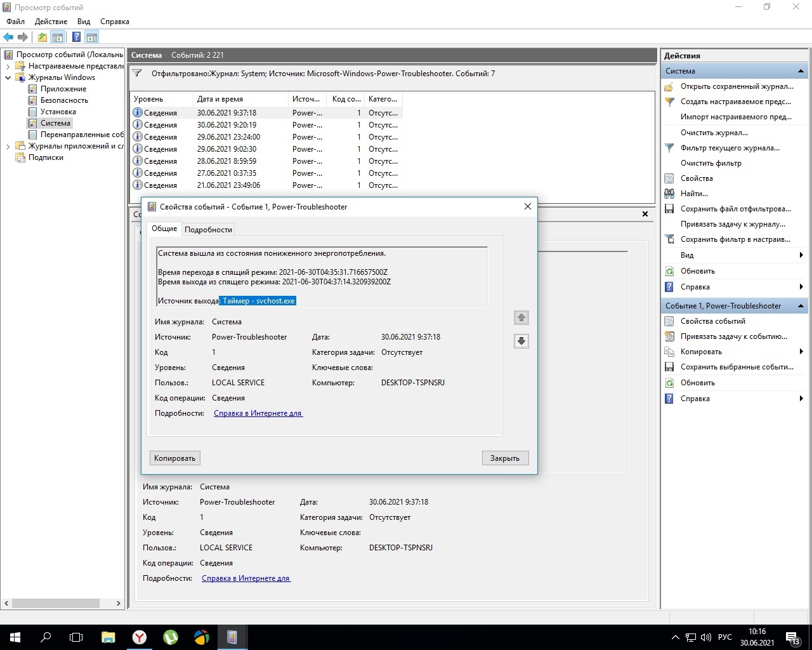The height and width of the screenshot is (650, 812).
Task: Collapse the 'Система' actions section
Action: 801,71
